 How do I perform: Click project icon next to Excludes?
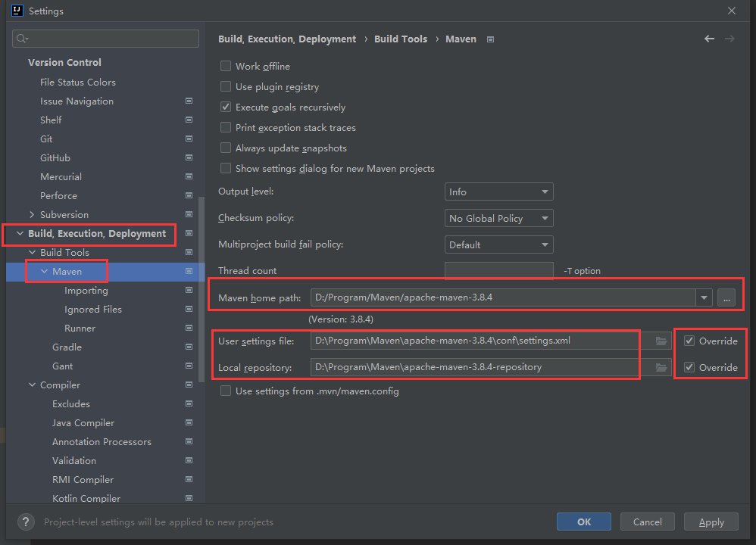(189, 403)
